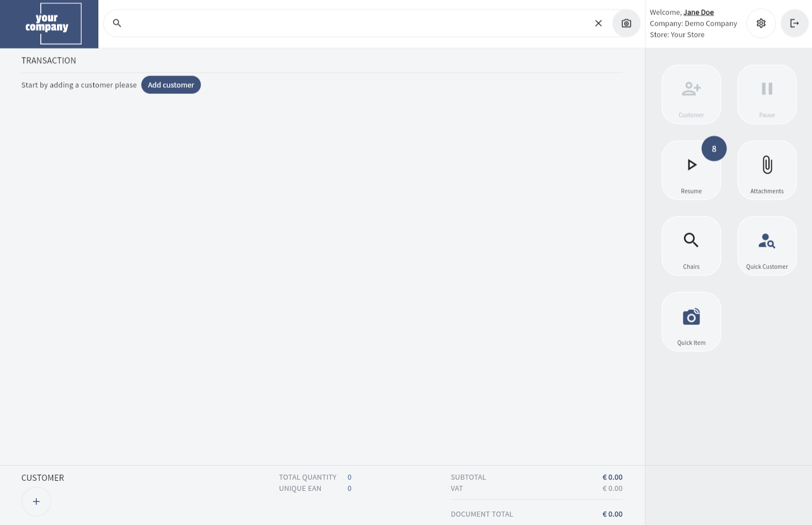The height and width of the screenshot is (525, 812).
Task: Open settings via the gear icon
Action: tap(761, 23)
